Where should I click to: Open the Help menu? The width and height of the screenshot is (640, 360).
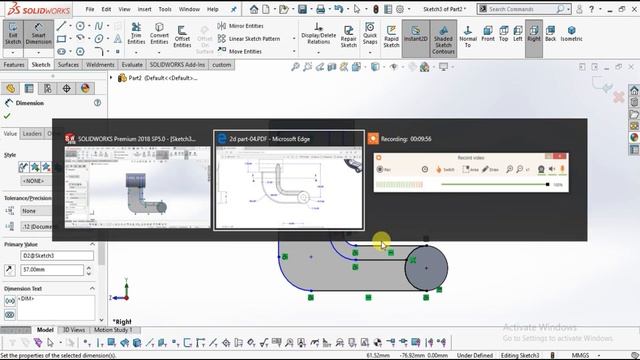pyautogui.click(x=213, y=9)
